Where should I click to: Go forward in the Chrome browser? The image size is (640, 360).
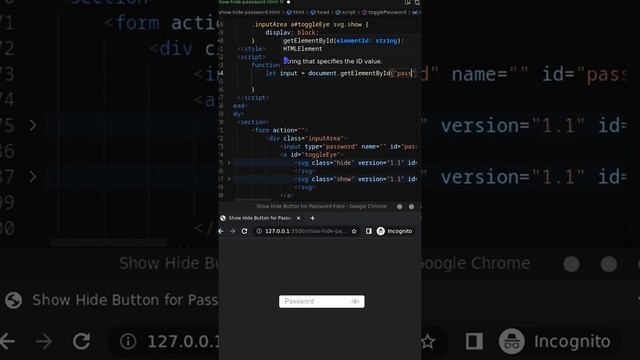tap(233, 231)
